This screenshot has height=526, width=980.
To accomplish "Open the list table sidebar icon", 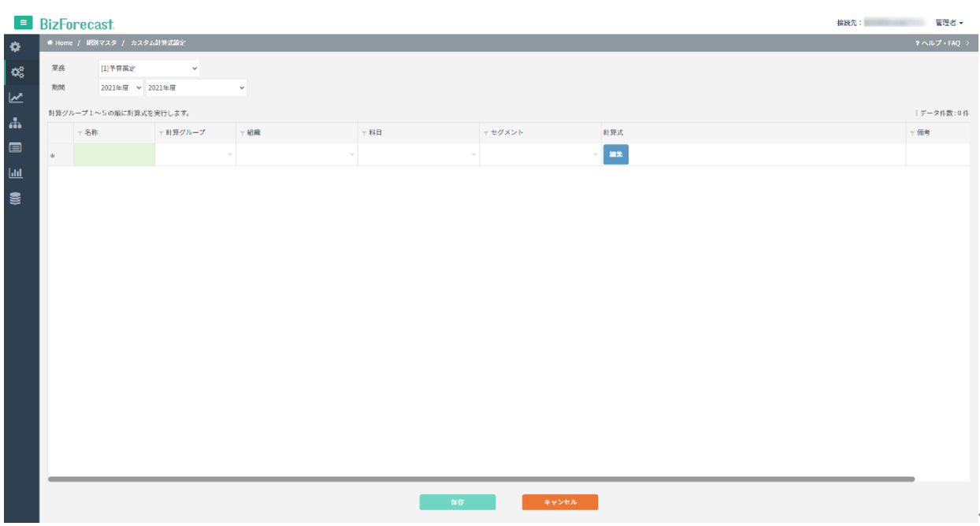I will click(15, 147).
